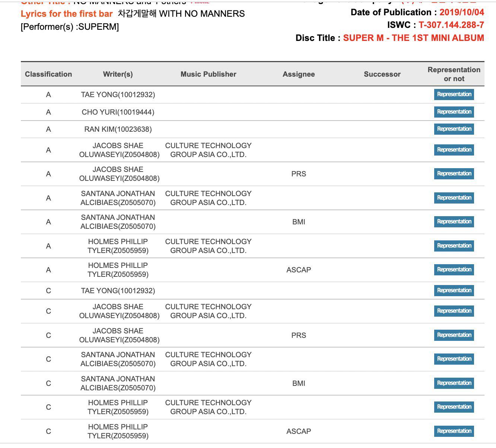Select BMI assignee in classification A row
This screenshot has width=496, height=448.
(x=299, y=222)
